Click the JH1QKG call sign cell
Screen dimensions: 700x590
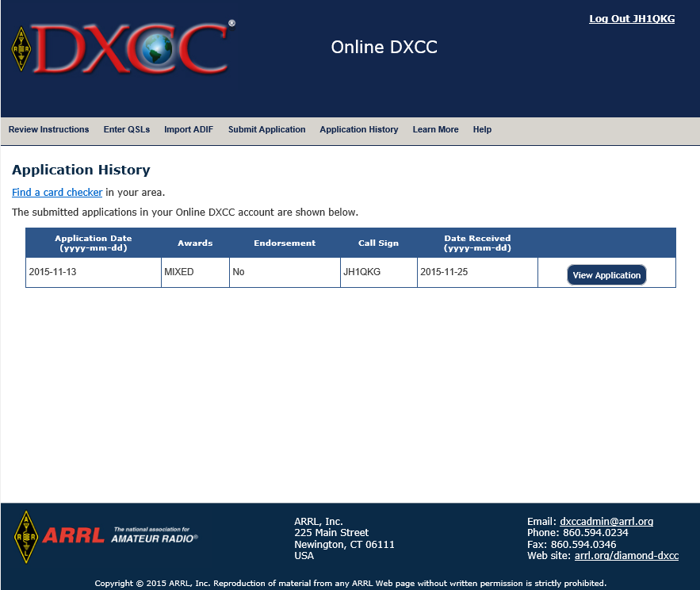pyautogui.click(x=378, y=271)
